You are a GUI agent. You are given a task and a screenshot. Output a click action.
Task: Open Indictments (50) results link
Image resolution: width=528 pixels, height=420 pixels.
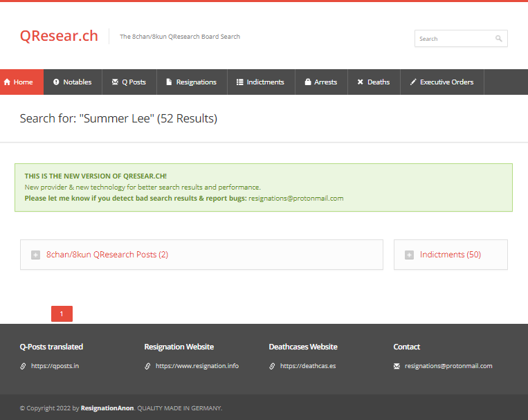(450, 255)
